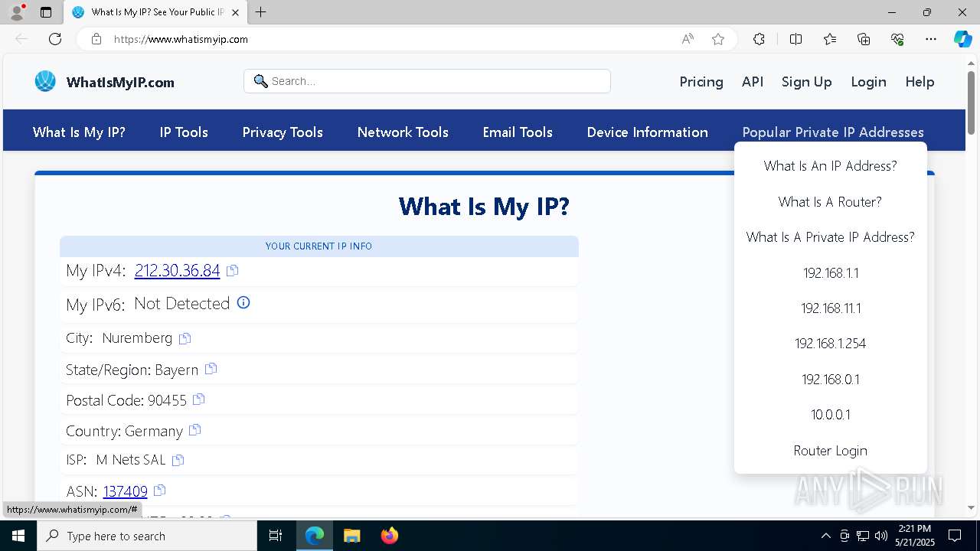Select What Is A Router? entry
The height and width of the screenshot is (551, 980).
(830, 202)
